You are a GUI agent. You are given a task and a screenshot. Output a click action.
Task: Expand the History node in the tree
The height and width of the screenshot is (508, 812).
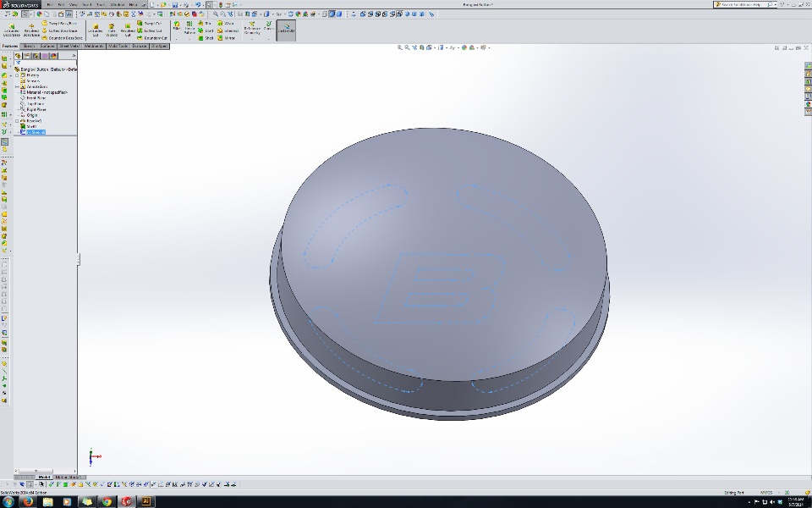point(17,75)
